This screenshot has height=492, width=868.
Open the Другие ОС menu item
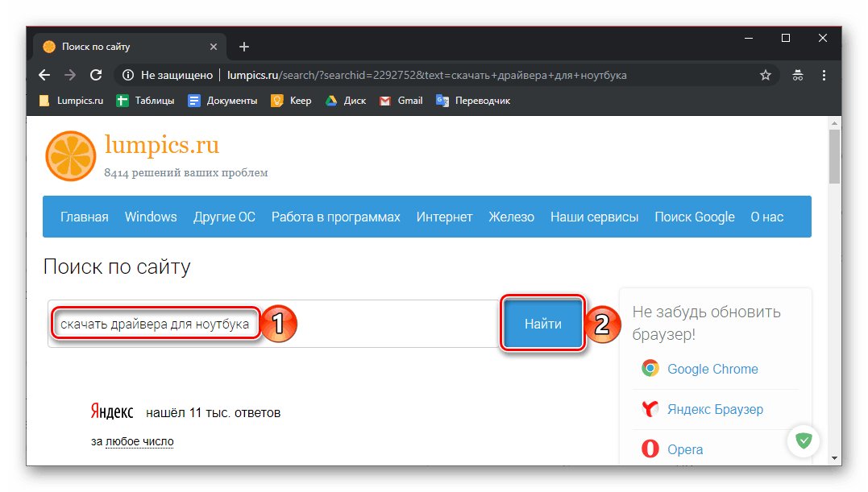pos(224,217)
